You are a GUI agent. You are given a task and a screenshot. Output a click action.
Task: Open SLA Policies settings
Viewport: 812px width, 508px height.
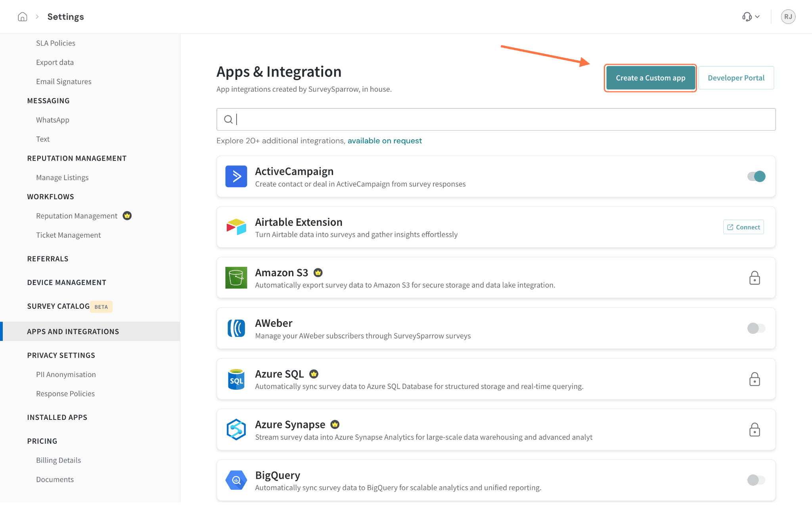56,43
